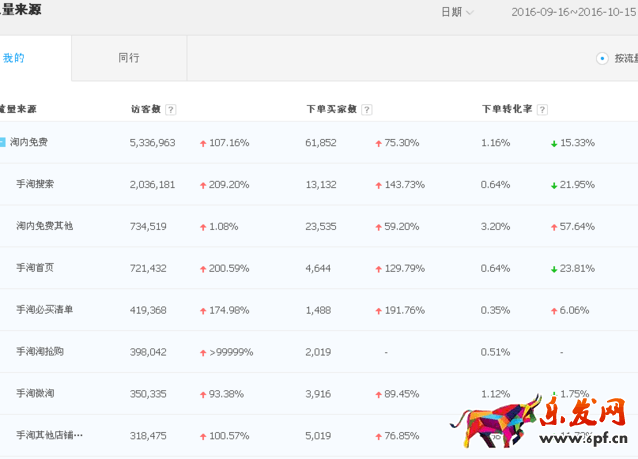Viewport: 638px width, 459px height.
Task: Click the red arrow next to 191.76%
Action: click(x=379, y=310)
